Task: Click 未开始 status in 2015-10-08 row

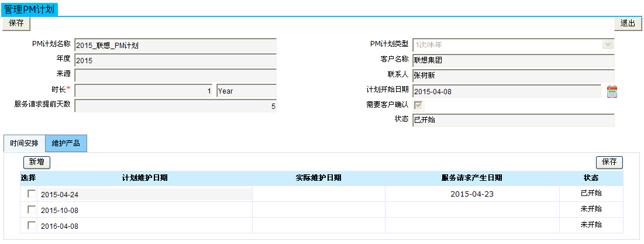Action: pyautogui.click(x=591, y=209)
